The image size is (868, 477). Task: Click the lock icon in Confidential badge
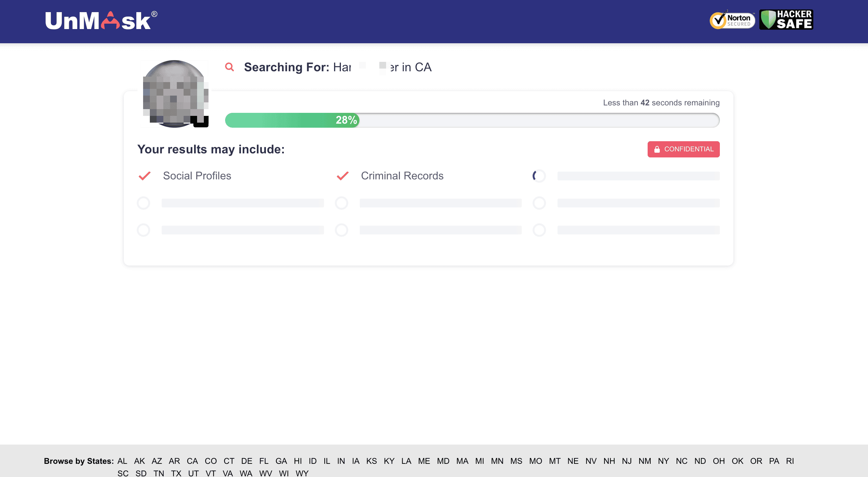pos(657,149)
